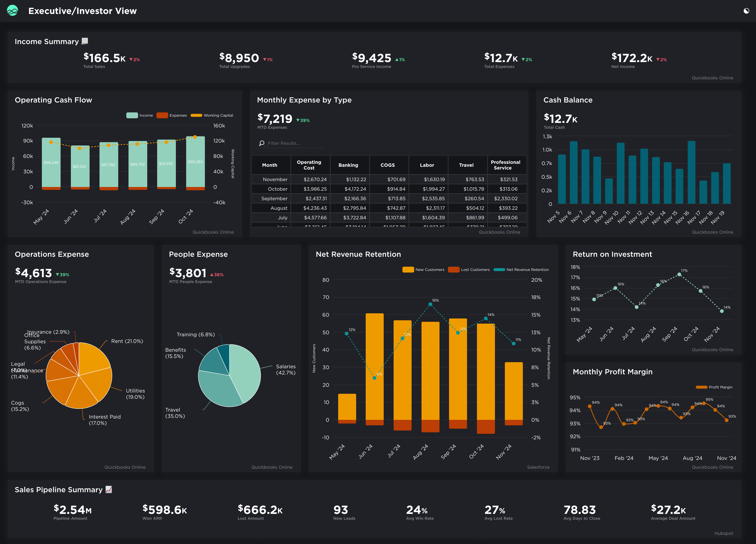This screenshot has width=756, height=544.
Task: Click the green wave logo icon
Action: (x=12, y=11)
